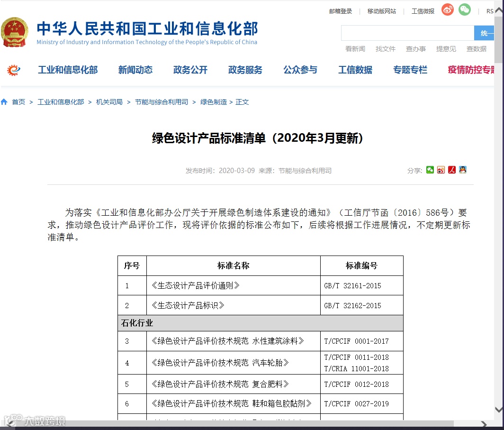Click cell T/CPCIF 0001-2017

[357, 341]
